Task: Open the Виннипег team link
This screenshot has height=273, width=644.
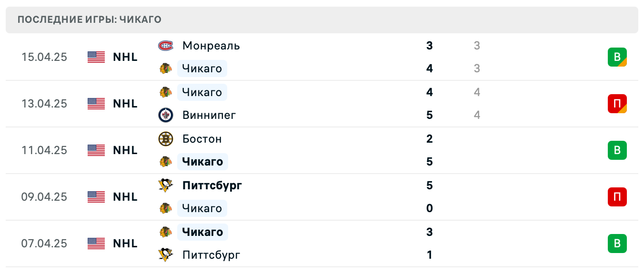Action: click(209, 115)
